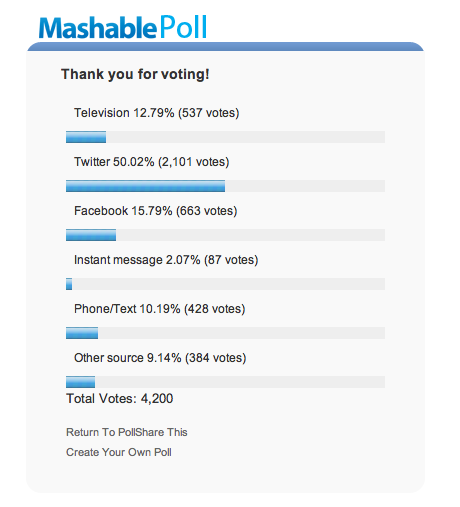Screen dimensions: 460x507
Task: Open the Share This link
Action: [160, 432]
